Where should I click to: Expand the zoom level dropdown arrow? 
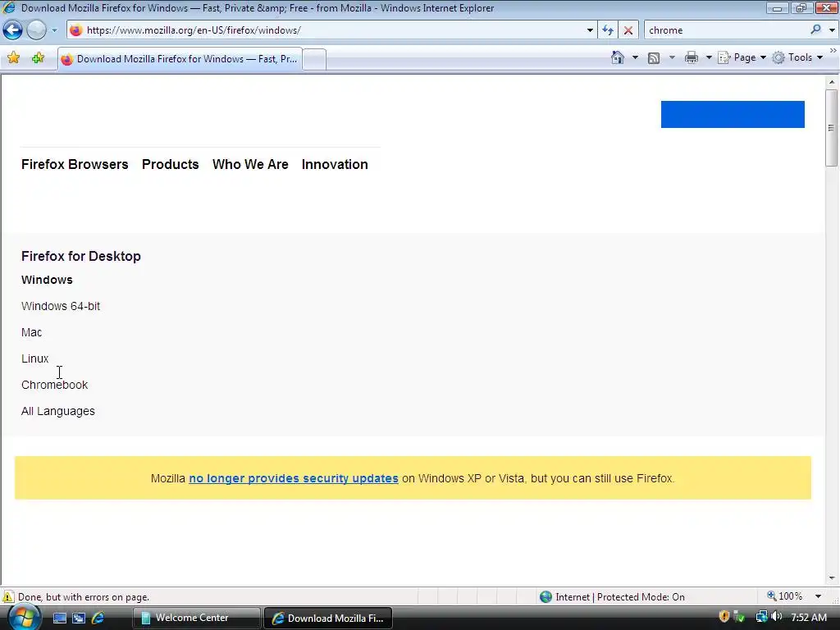tap(818, 597)
